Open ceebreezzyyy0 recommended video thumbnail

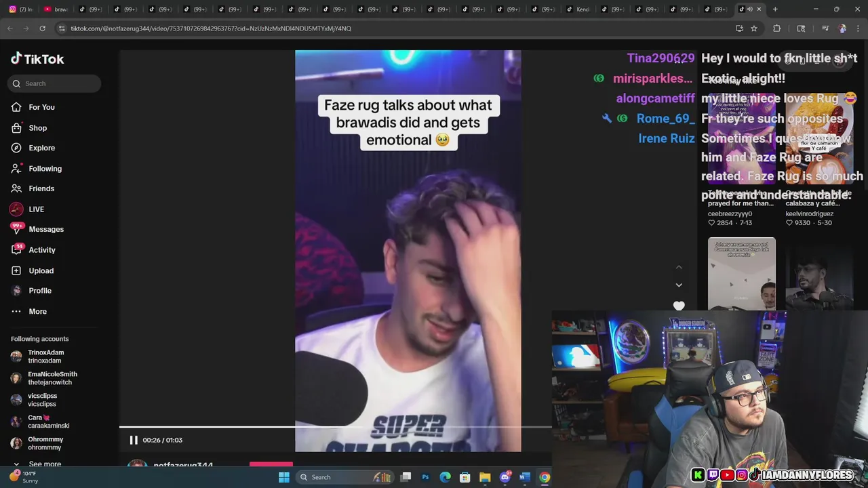pos(741,139)
